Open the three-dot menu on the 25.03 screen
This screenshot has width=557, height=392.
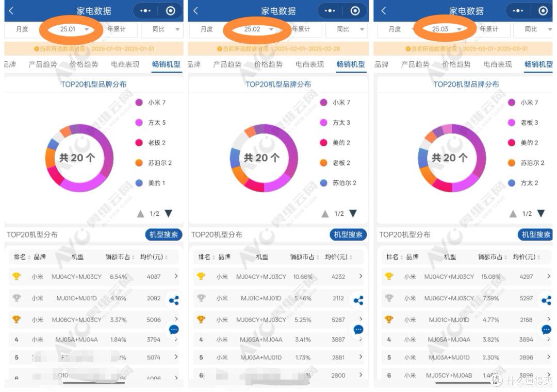pyautogui.click(x=518, y=11)
